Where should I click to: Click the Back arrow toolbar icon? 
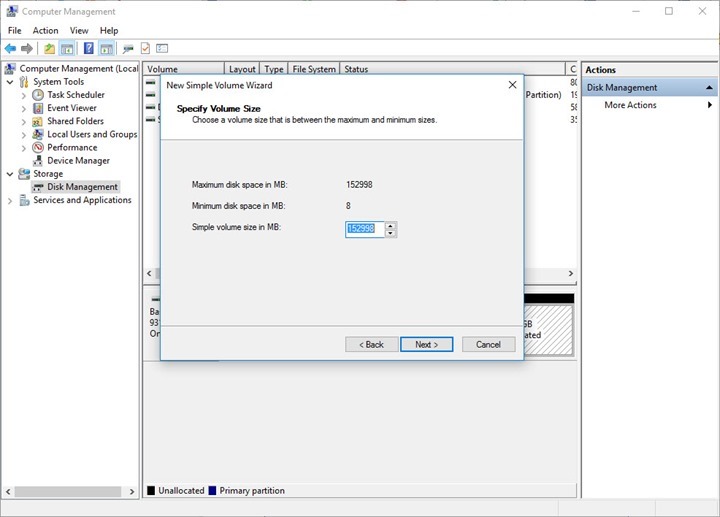tap(10, 48)
